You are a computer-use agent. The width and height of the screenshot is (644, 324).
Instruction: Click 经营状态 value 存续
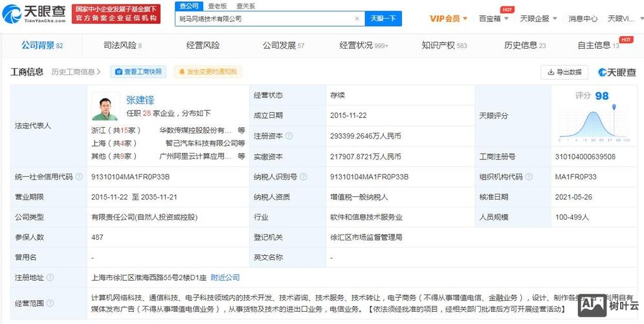click(x=337, y=95)
